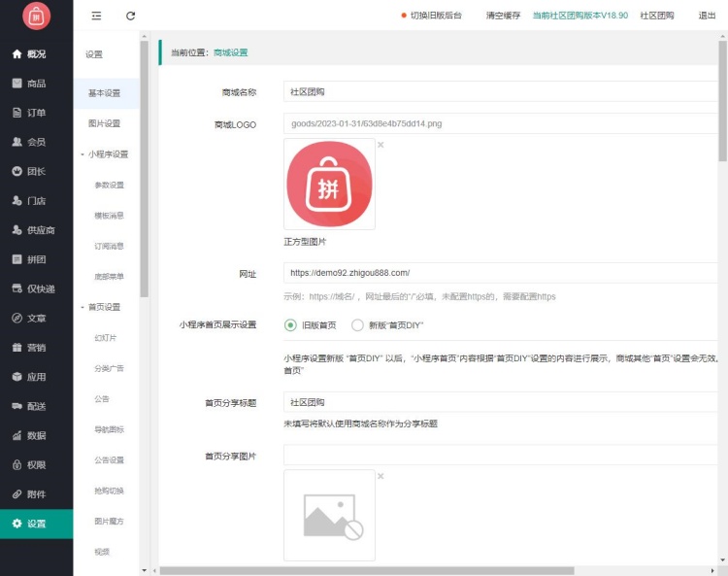The width and height of the screenshot is (728, 576).
Task: Open the 仅快递 express-only icon
Action: 17,288
